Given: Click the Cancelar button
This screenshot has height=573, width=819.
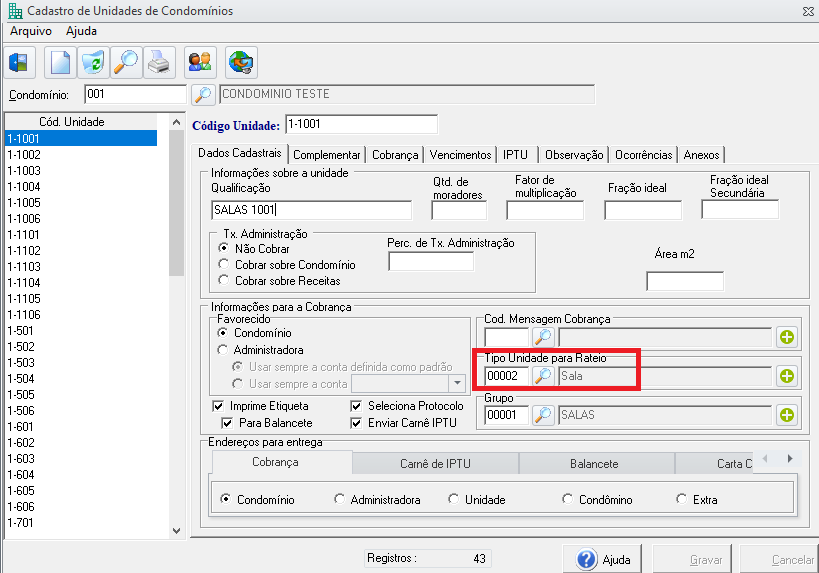Looking at the screenshot, I should point(779,559).
